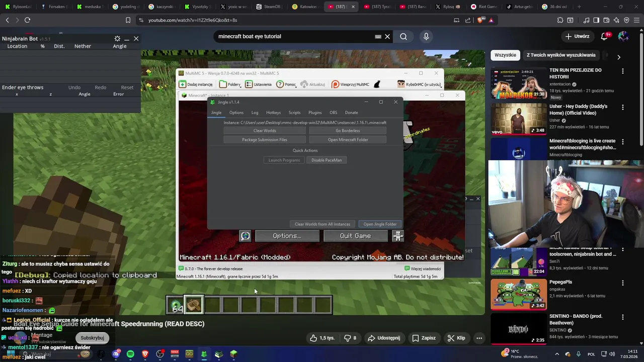Click Package Submission Files button

[265, 140]
